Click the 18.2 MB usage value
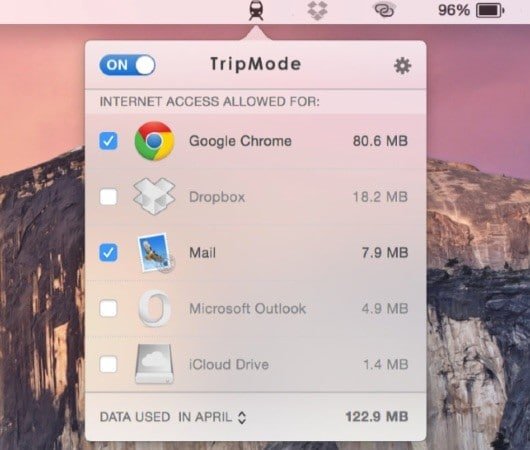 [x=380, y=197]
